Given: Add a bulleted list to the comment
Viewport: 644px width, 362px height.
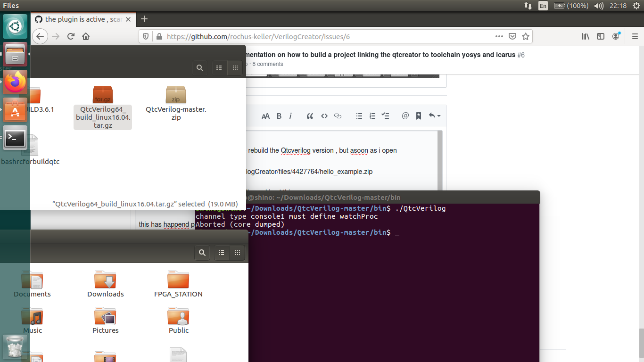Looking at the screenshot, I should [359, 115].
